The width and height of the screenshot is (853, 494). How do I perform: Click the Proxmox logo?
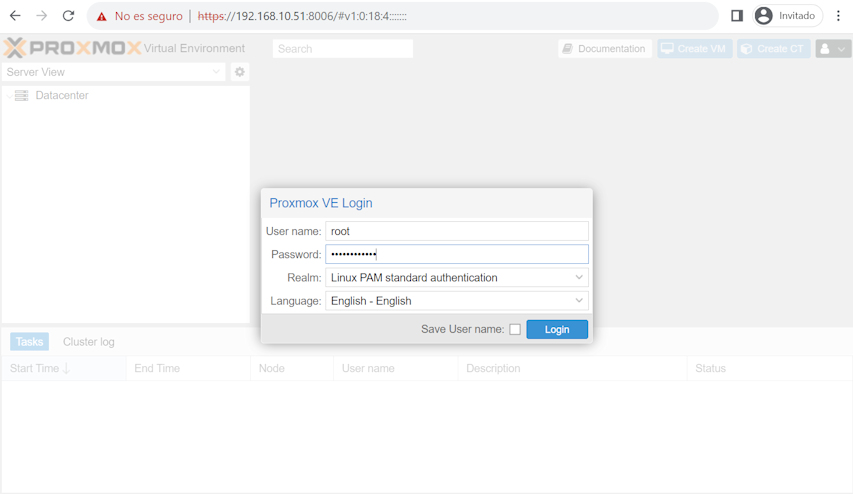(x=72, y=48)
